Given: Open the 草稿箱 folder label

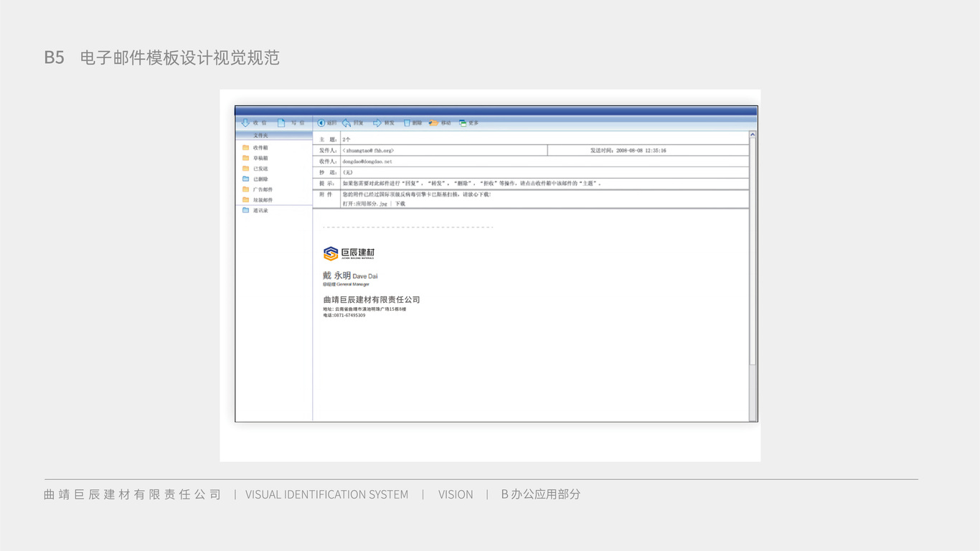Looking at the screenshot, I should point(260,158).
